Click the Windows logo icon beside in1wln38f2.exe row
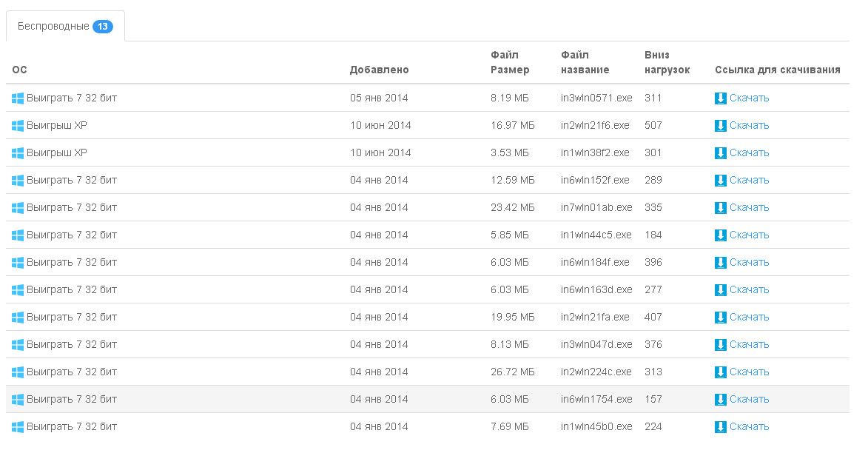The width and height of the screenshot is (868, 453). [x=18, y=152]
